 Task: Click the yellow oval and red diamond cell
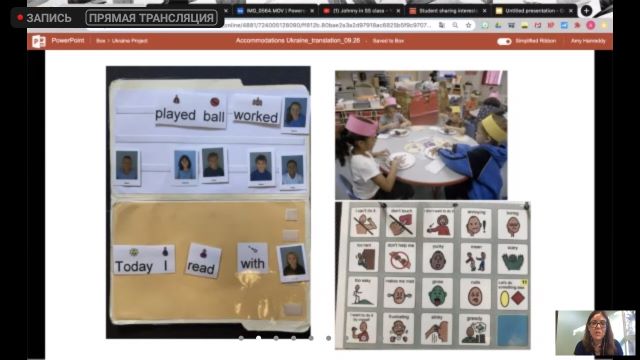coord(513,294)
